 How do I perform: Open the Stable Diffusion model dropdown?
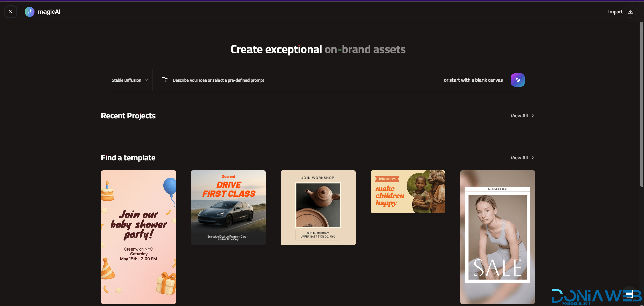click(x=126, y=80)
